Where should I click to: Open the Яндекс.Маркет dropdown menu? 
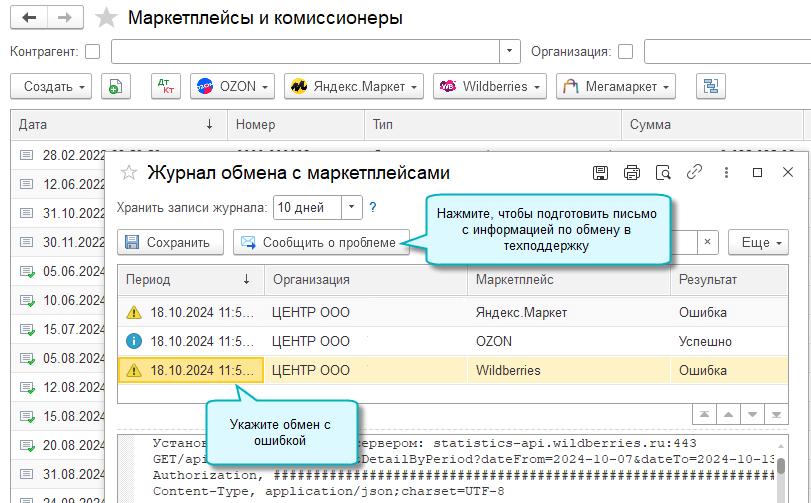click(354, 86)
